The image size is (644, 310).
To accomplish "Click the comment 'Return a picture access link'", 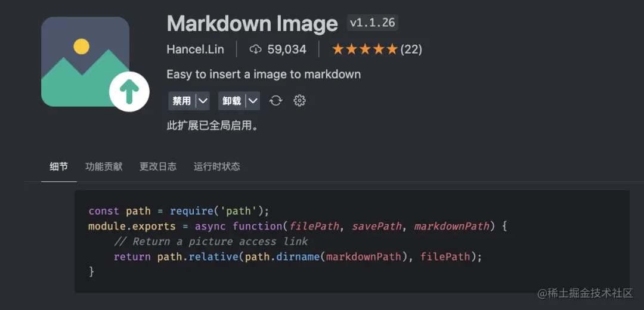I will 211,241.
